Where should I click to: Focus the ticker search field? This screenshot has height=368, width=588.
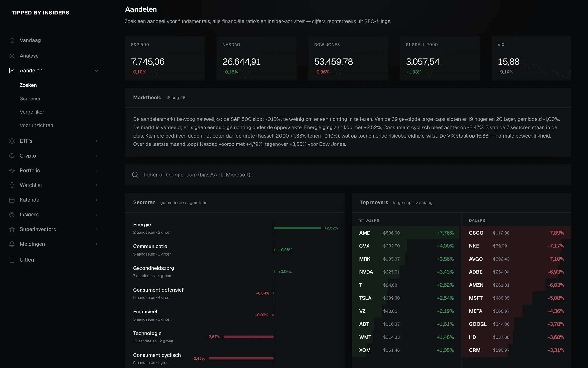[x=348, y=175]
